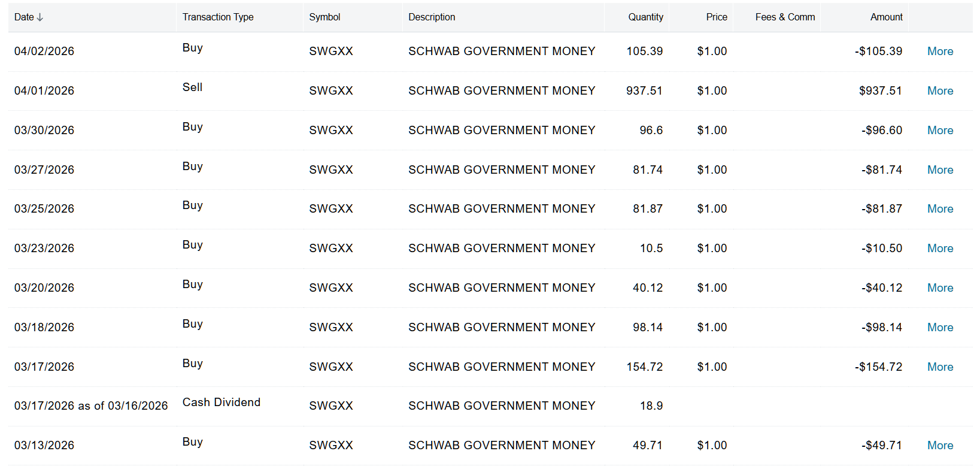Sort by Amount column header

pyautogui.click(x=886, y=17)
